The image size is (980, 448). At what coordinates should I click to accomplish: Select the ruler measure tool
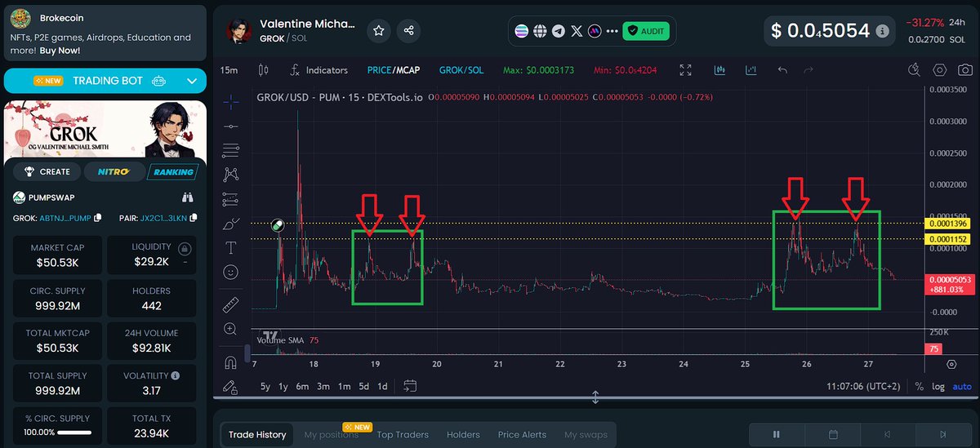point(231,304)
